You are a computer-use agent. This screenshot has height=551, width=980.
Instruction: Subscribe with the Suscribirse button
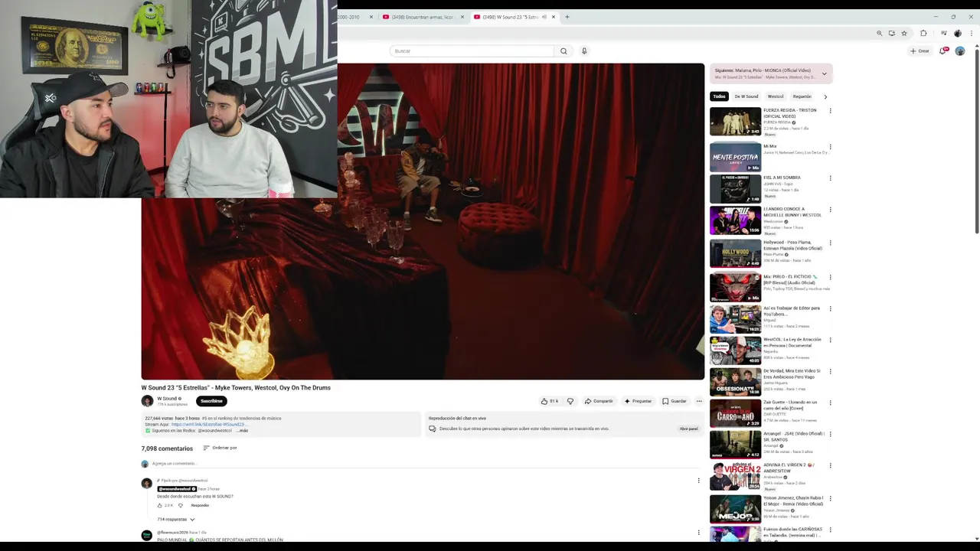[211, 401]
